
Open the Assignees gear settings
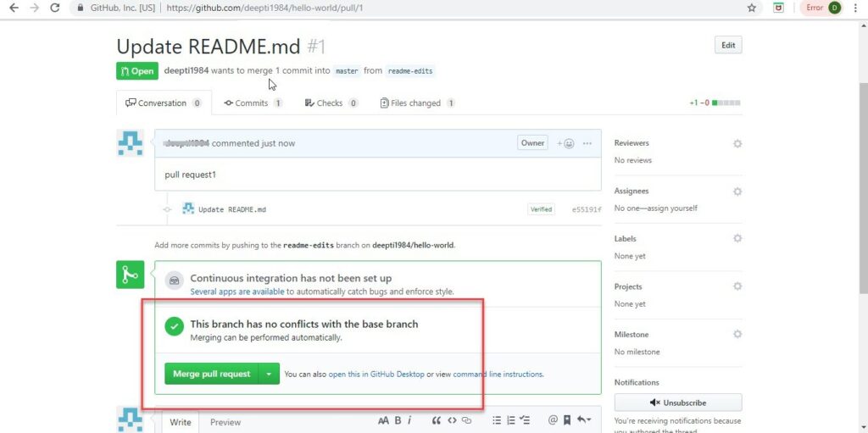(737, 192)
